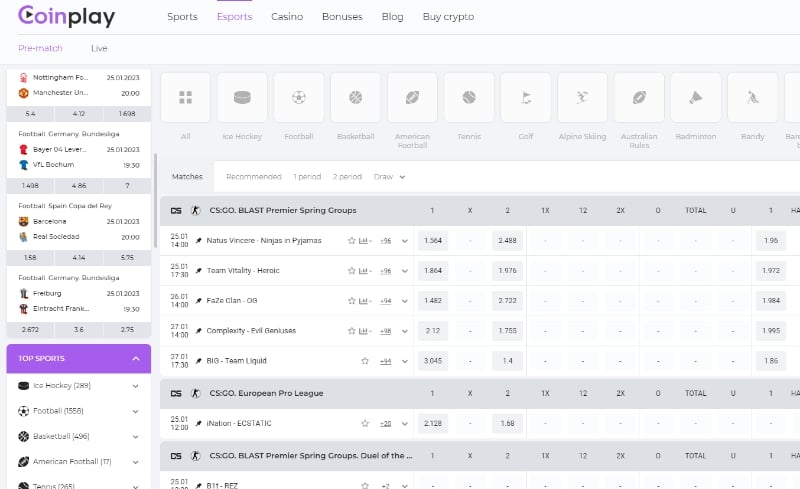Pick the American Football category icon
The image size is (800, 489).
[412, 97]
